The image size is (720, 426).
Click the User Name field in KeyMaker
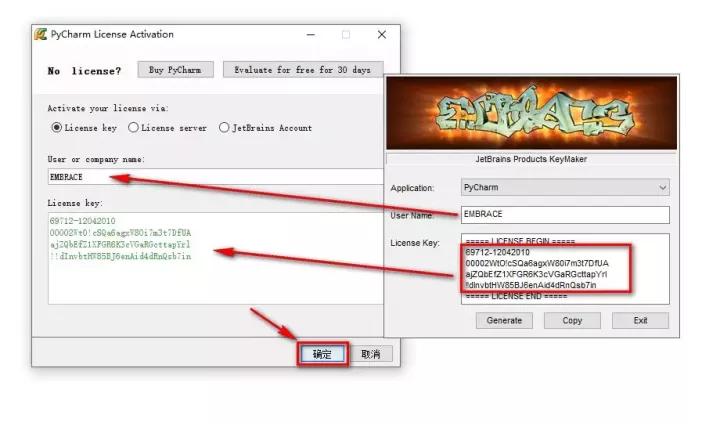[565, 215]
